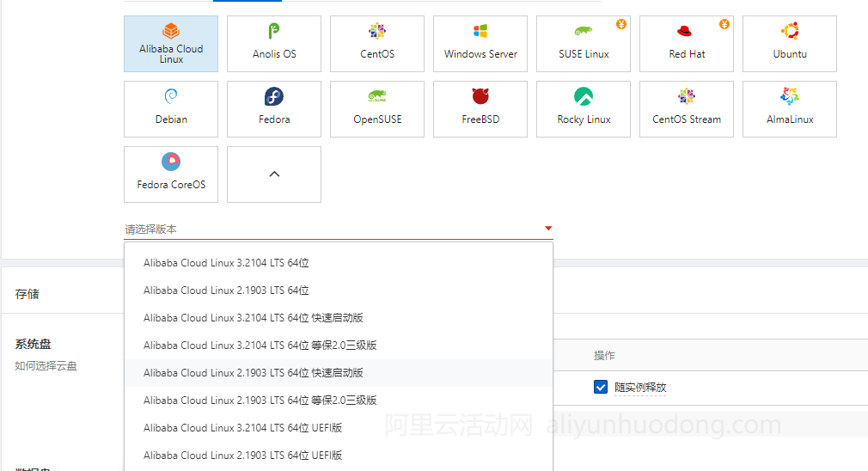Choose the Anolis OS image tile
Screen dimensions: 868x471
274,44
